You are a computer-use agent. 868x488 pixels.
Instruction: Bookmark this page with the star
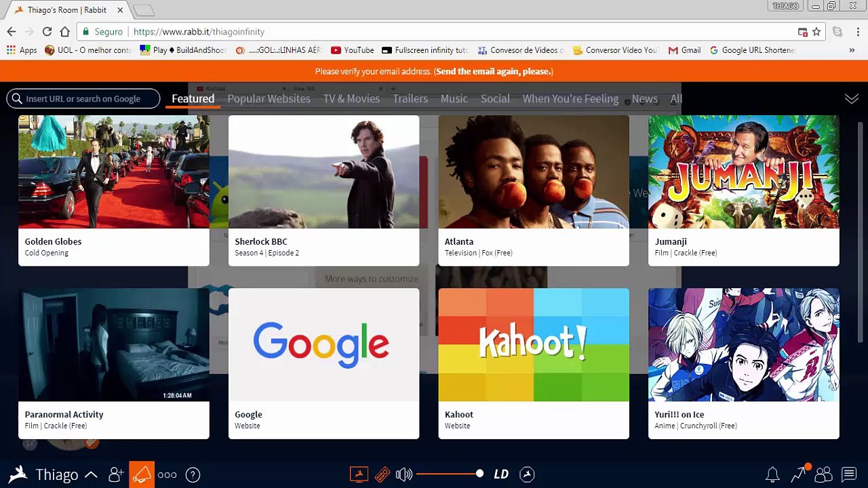pyautogui.click(x=816, y=32)
